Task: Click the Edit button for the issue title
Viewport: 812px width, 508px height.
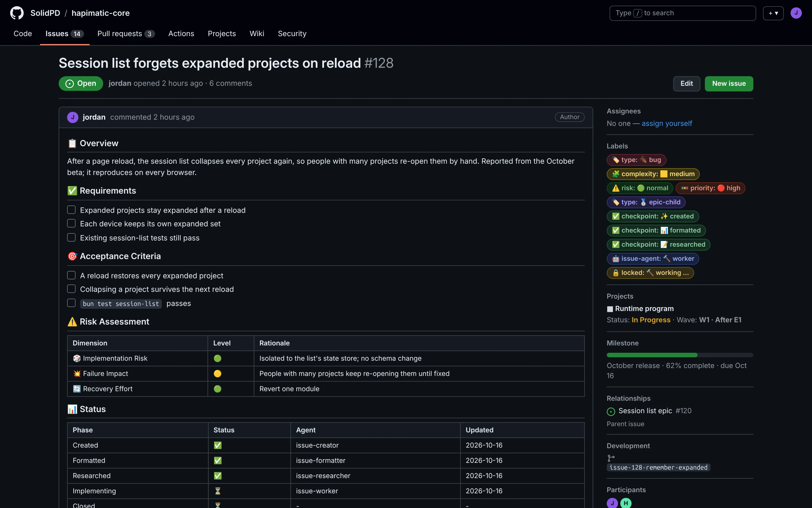Action: (x=687, y=84)
